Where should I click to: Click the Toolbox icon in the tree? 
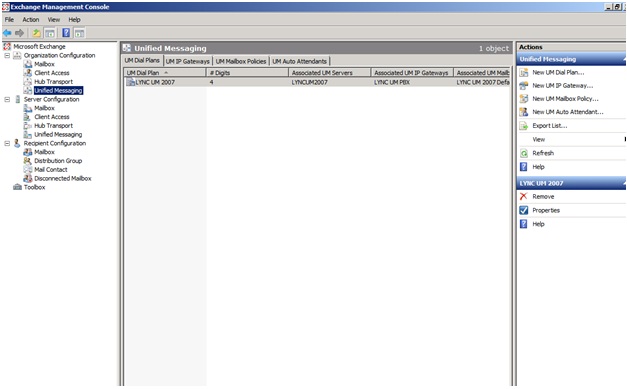(x=17, y=187)
